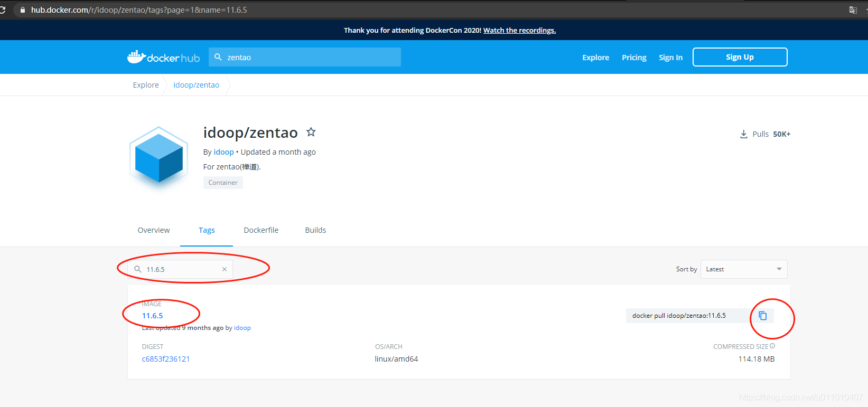The width and height of the screenshot is (868, 407).
Task: Click the For zentao description text
Action: 232,167
